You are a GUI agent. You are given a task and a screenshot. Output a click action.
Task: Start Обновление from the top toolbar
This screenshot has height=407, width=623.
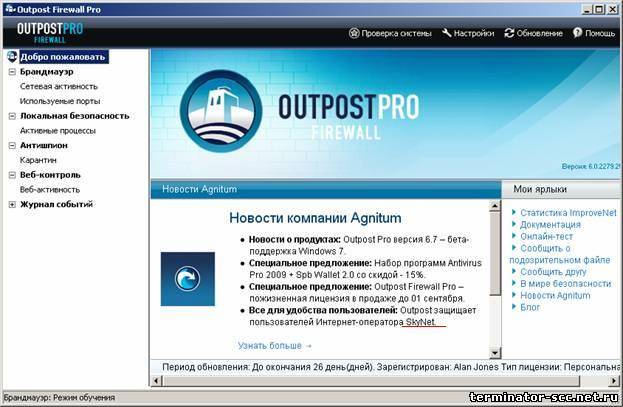[x=534, y=33]
